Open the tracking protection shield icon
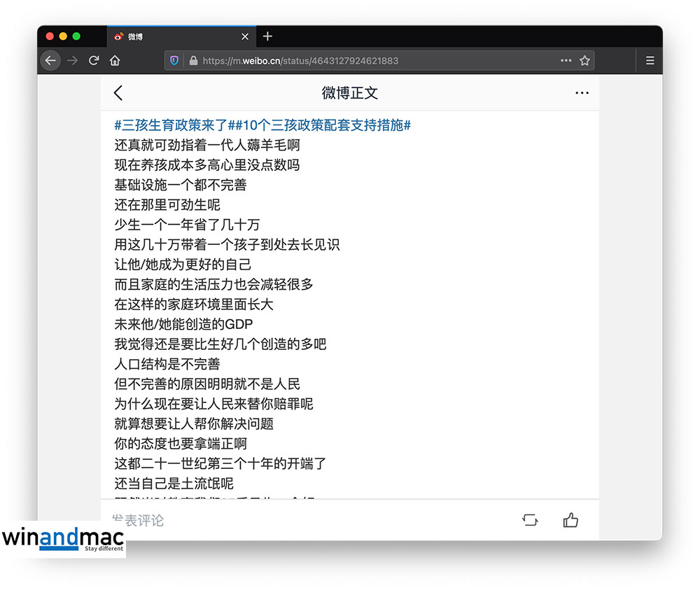Image resolution: width=700 pixels, height=590 pixels. 174,61
